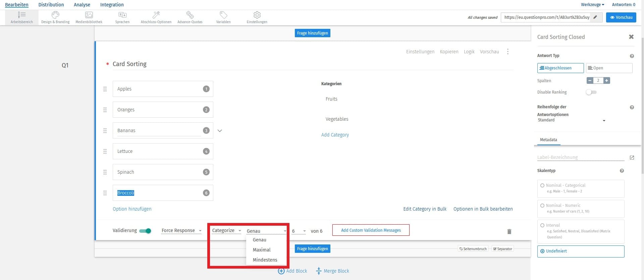The height and width of the screenshot is (280, 644).
Task: Collapse the Genau dropdown field
Action: point(267,231)
